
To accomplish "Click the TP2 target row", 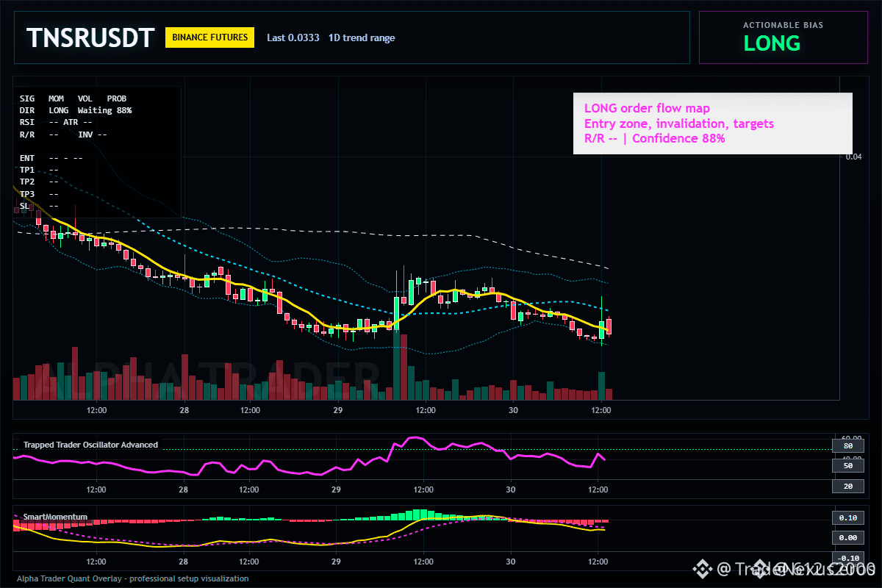I will tap(39, 182).
